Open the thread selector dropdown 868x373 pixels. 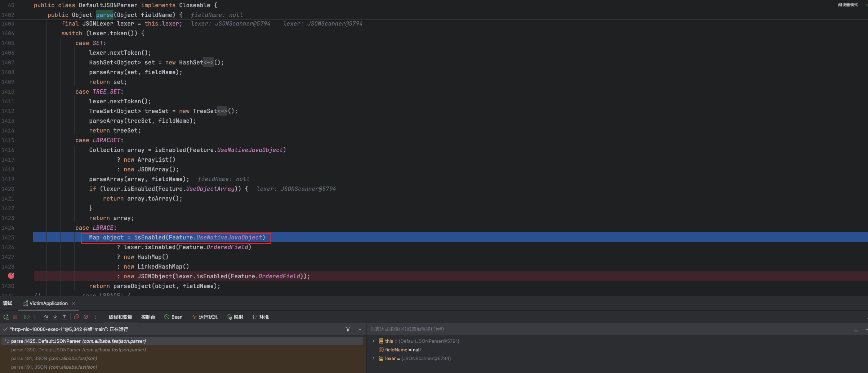click(360, 329)
